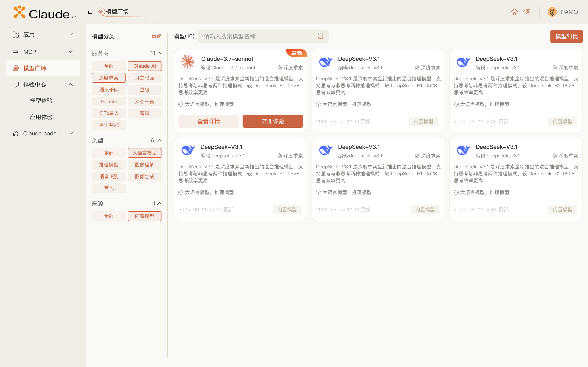588x367 pixels.
Task: Open 应用体验 submenu item
Action: (x=41, y=117)
